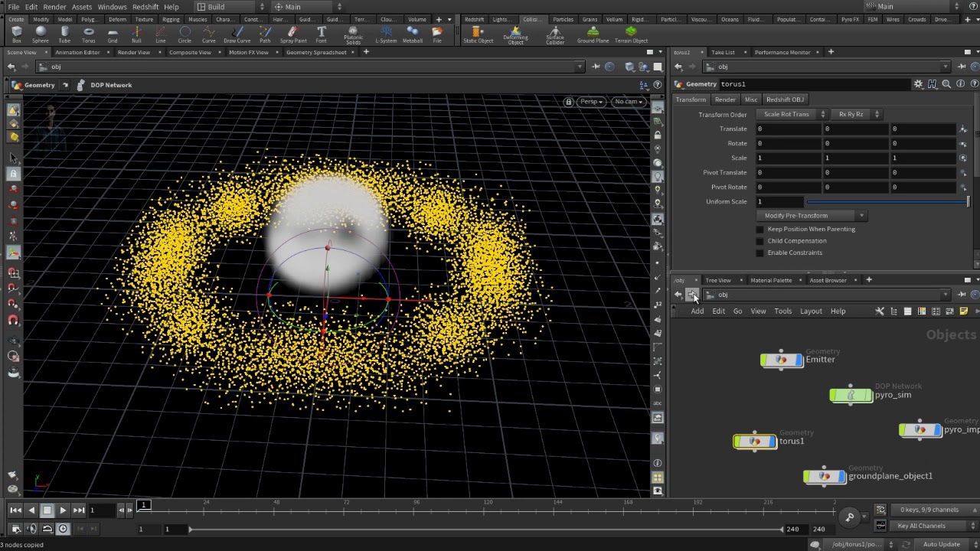Screen dimensions: 980x551
Task: Open the parameter gear menu for torus1
Action: 918,84
